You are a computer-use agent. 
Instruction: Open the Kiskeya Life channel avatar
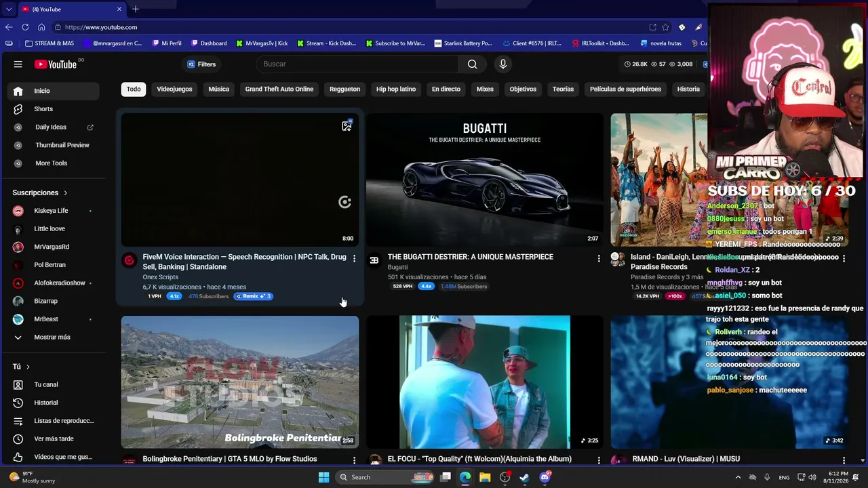click(18, 211)
